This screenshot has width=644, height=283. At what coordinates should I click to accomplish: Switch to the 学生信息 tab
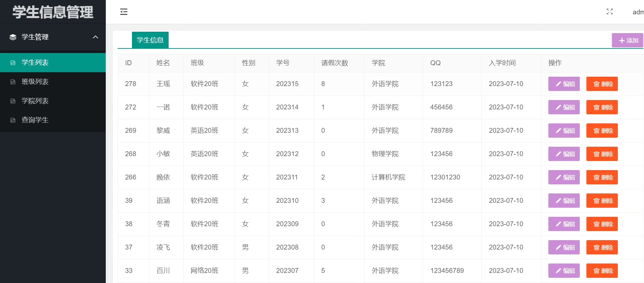[x=150, y=40]
